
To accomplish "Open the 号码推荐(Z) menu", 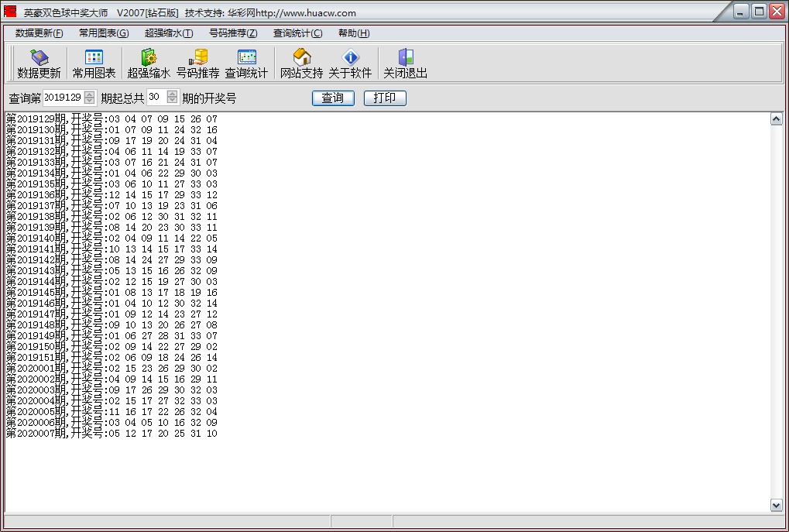I will click(233, 33).
